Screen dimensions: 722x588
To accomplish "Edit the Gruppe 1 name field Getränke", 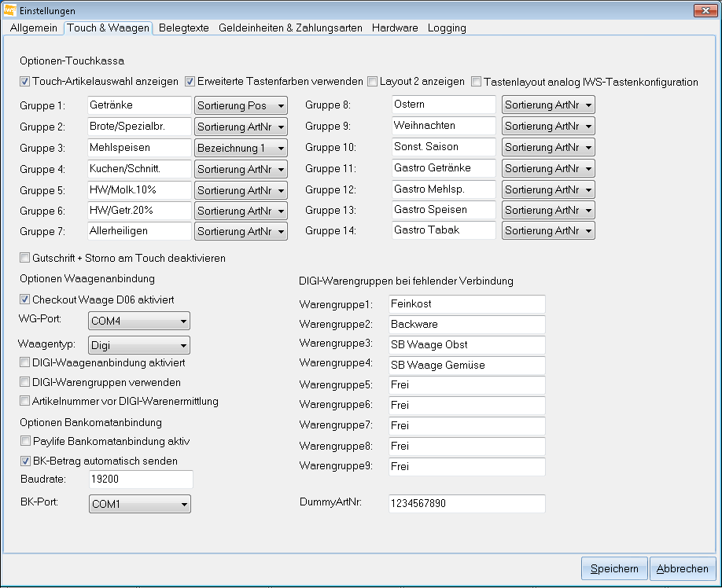I will tap(139, 105).
